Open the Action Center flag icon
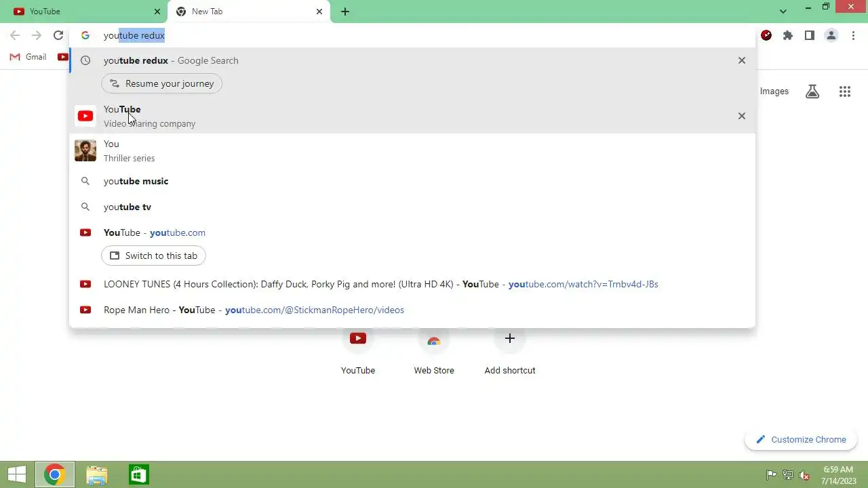The image size is (868, 488). click(771, 475)
